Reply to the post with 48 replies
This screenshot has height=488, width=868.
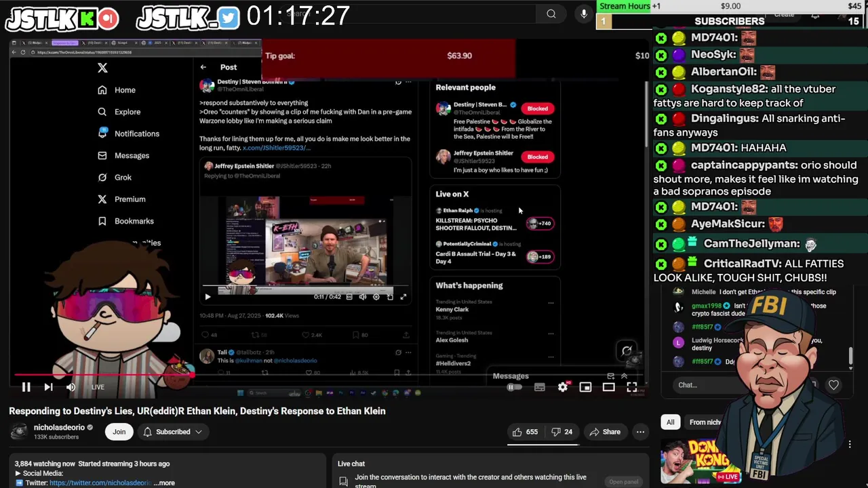210,335
